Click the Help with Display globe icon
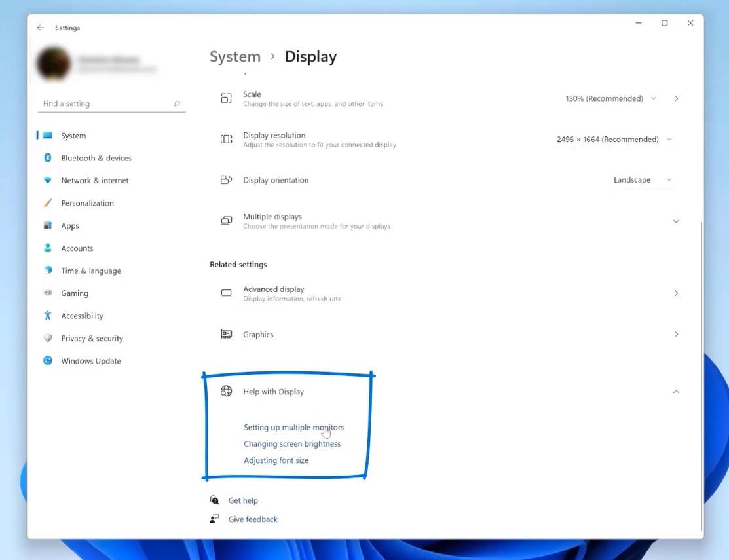Image resolution: width=729 pixels, height=560 pixels. click(227, 391)
